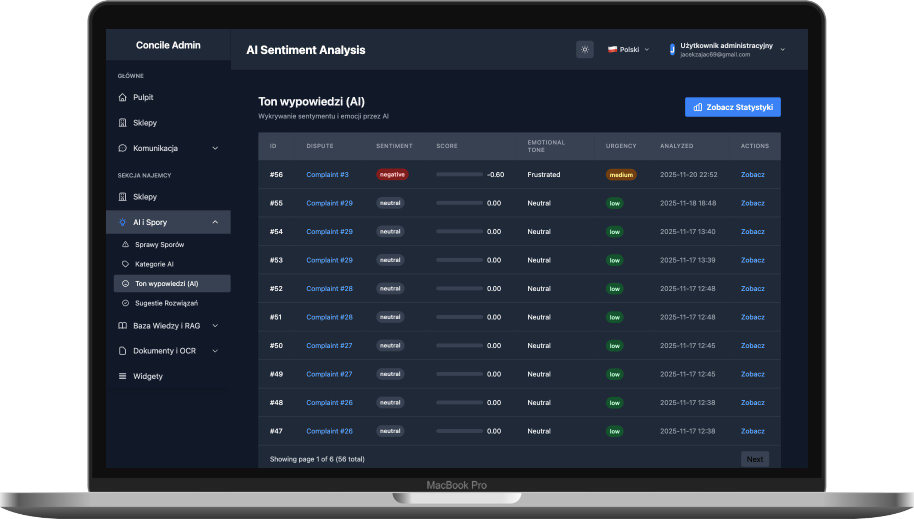Click the Pulpit home icon in sidebar
Screen dimensions: 914x519
[122, 97]
